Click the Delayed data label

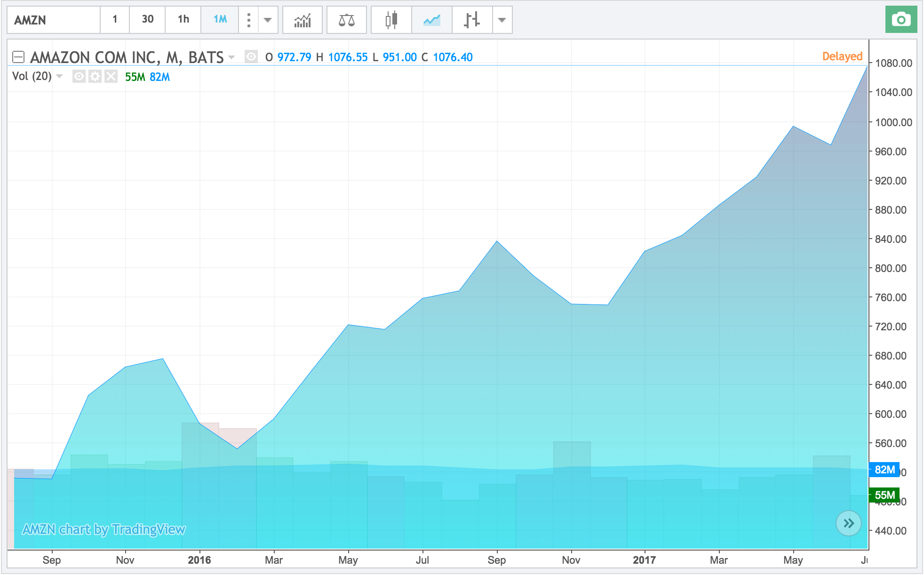point(842,56)
